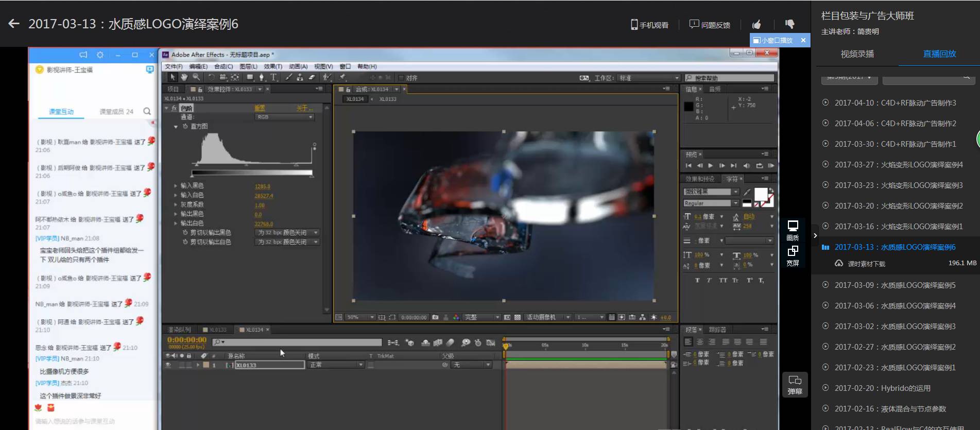Open the 50% magnification dropdown
This screenshot has width=980, height=430.
[x=359, y=317]
